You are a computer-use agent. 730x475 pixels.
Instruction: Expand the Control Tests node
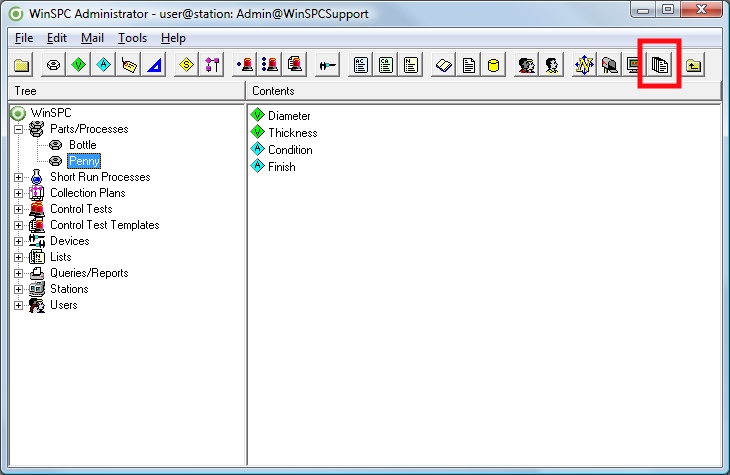point(18,210)
